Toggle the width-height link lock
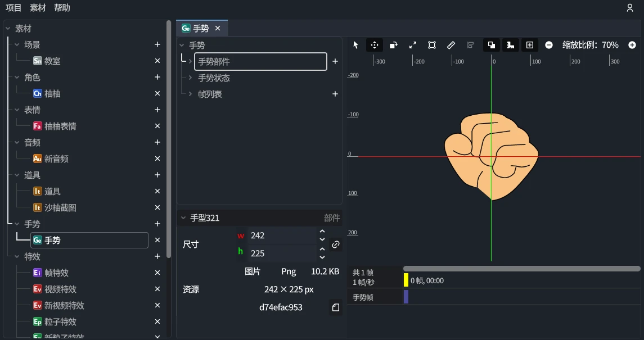This screenshot has height=340, width=644. 336,244
